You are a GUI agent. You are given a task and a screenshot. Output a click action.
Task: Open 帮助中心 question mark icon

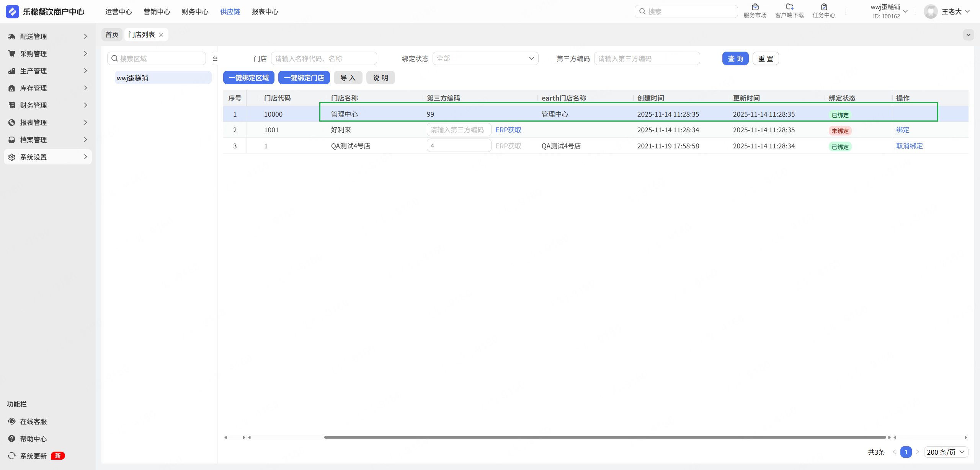[12, 439]
